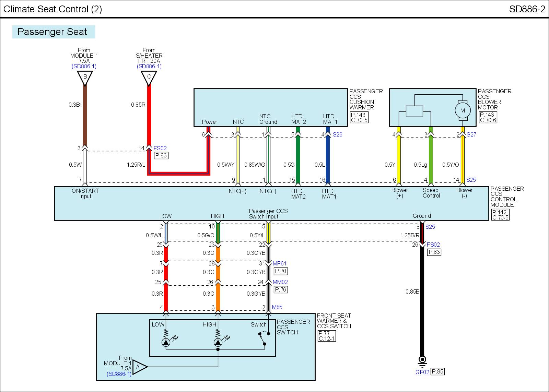Click the SD886-2 diagram code
This screenshot has height=392, width=549.
[x=527, y=9]
